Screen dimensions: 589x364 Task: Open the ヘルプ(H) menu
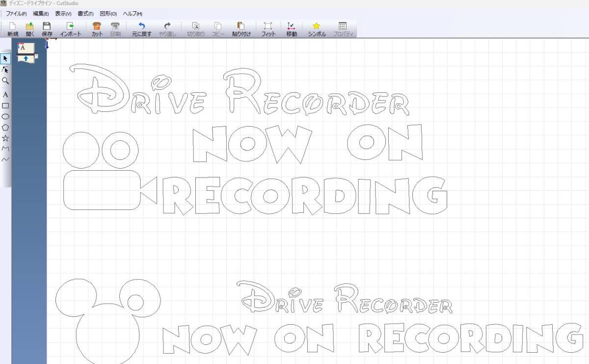point(133,14)
